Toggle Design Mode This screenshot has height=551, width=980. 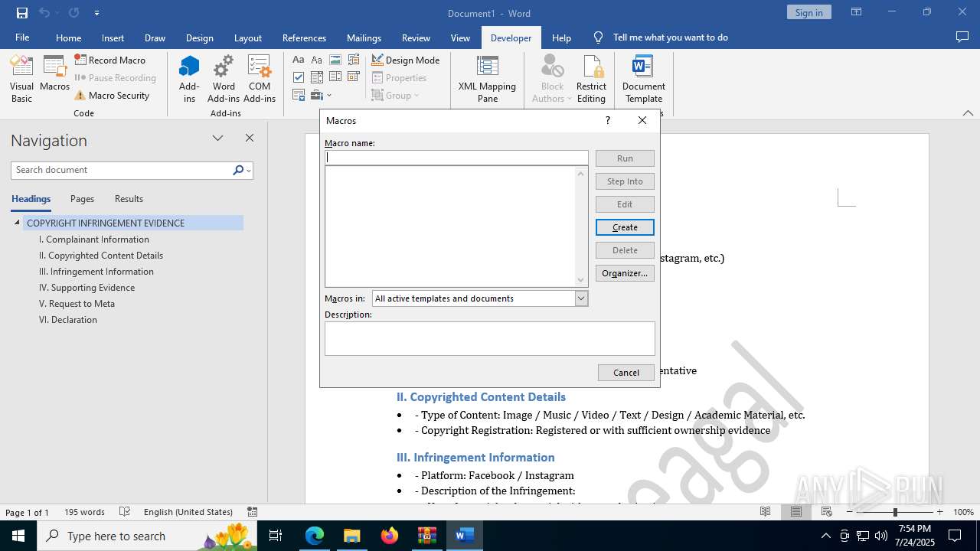(x=406, y=60)
